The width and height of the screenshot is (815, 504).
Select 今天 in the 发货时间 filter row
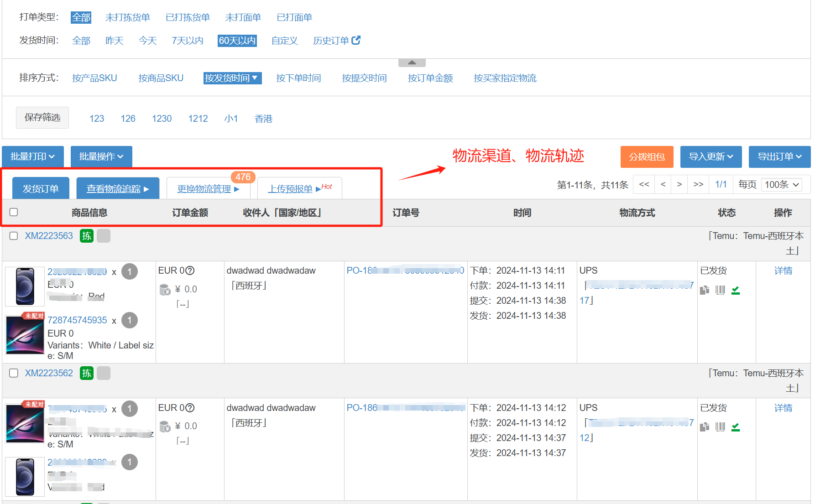147,40
